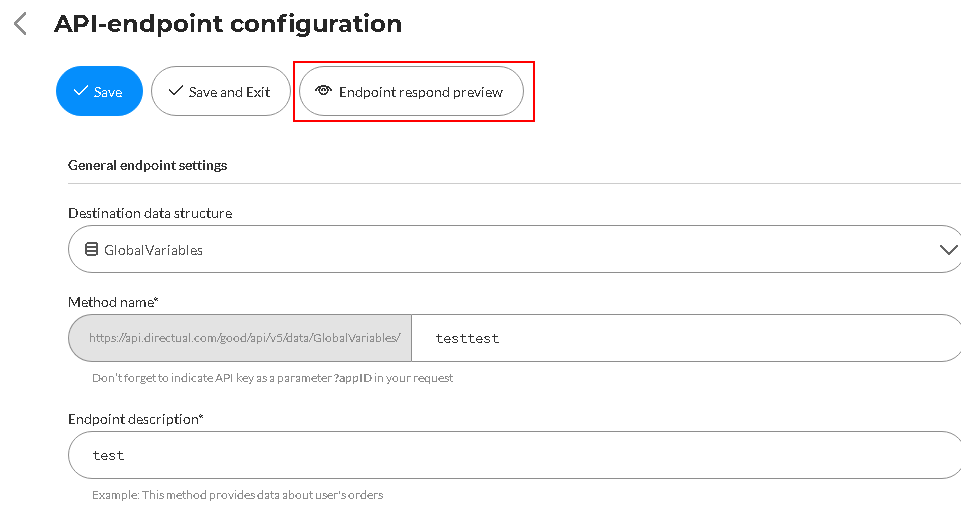961x524 pixels.
Task: Save the endpoint configuration
Action: pos(99,91)
